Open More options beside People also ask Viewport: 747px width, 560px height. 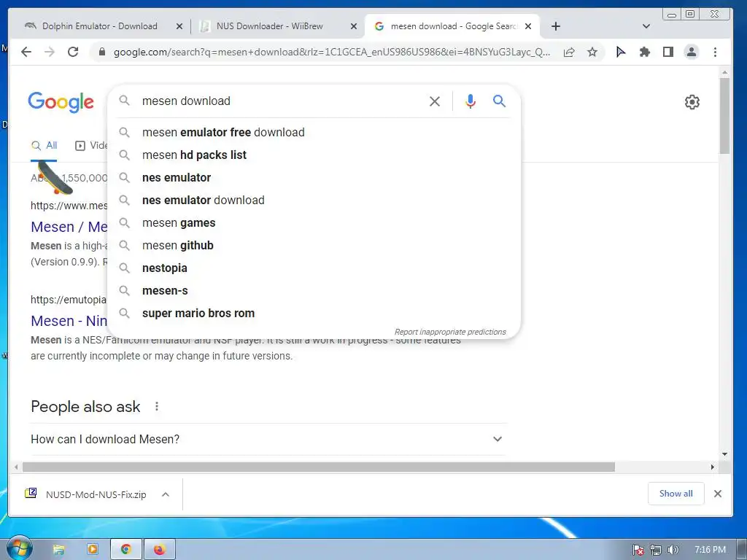[157, 406]
